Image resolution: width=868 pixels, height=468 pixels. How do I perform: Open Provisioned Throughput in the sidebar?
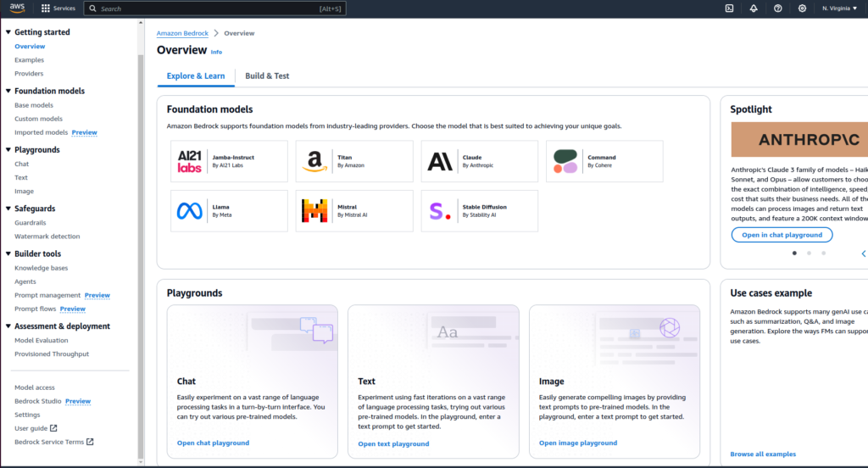click(x=52, y=354)
